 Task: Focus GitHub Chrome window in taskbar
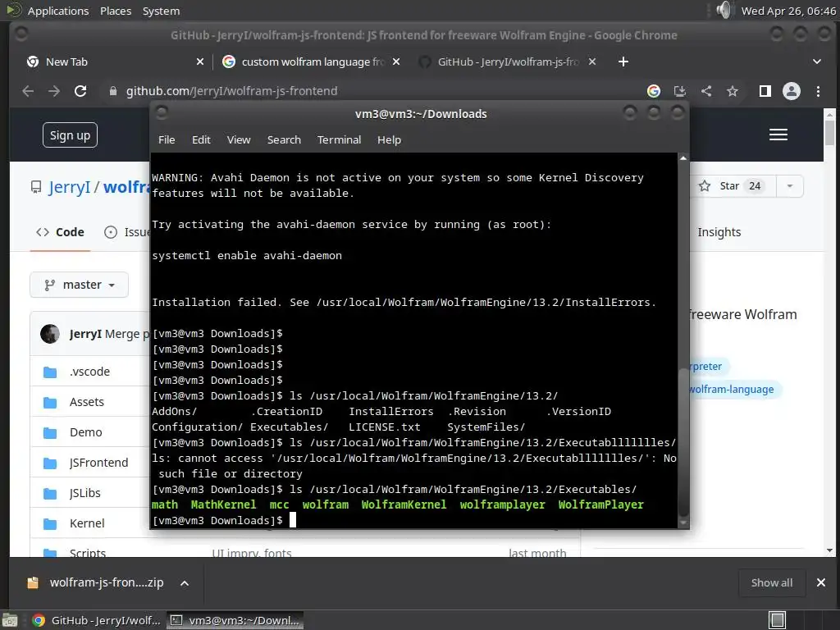coord(97,620)
